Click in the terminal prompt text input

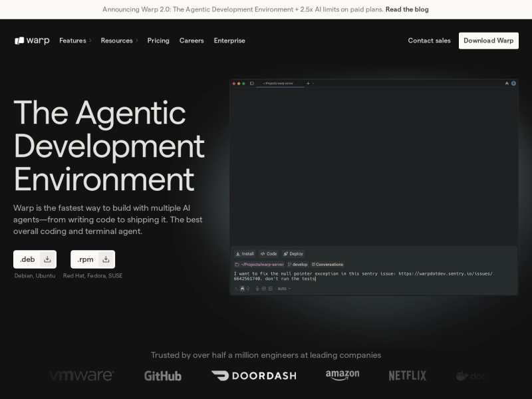363,276
